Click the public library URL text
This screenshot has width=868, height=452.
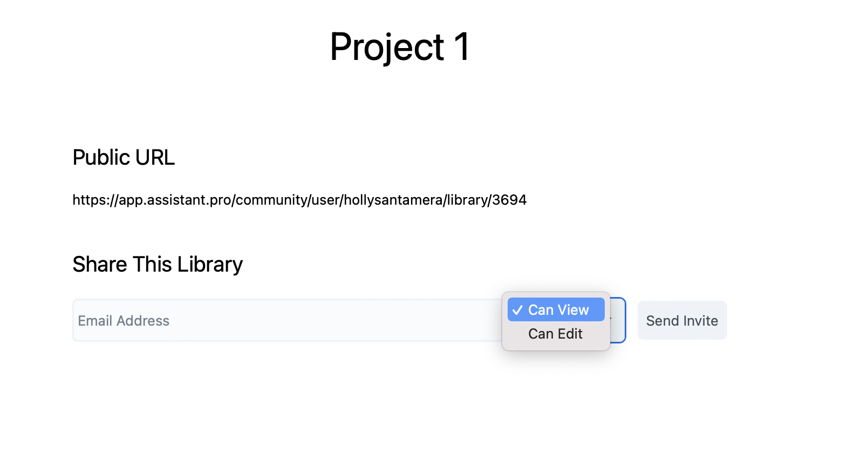coord(299,200)
